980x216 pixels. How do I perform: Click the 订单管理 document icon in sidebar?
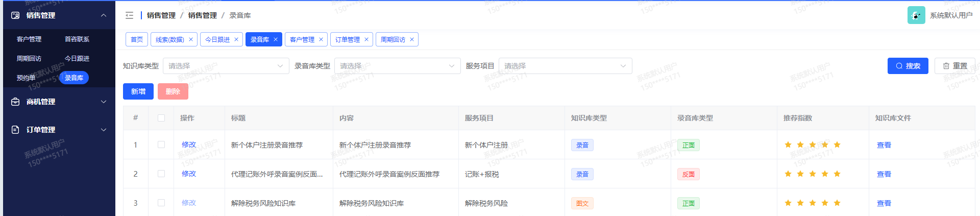pyautogui.click(x=15, y=130)
